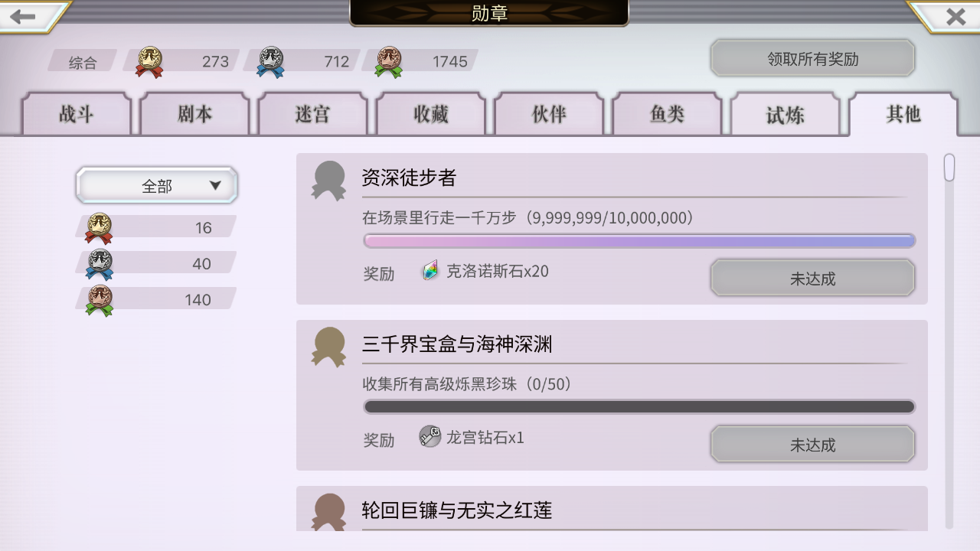This screenshot has height=551, width=980.
Task: Click the medal list scrollbar handle
Action: (949, 168)
